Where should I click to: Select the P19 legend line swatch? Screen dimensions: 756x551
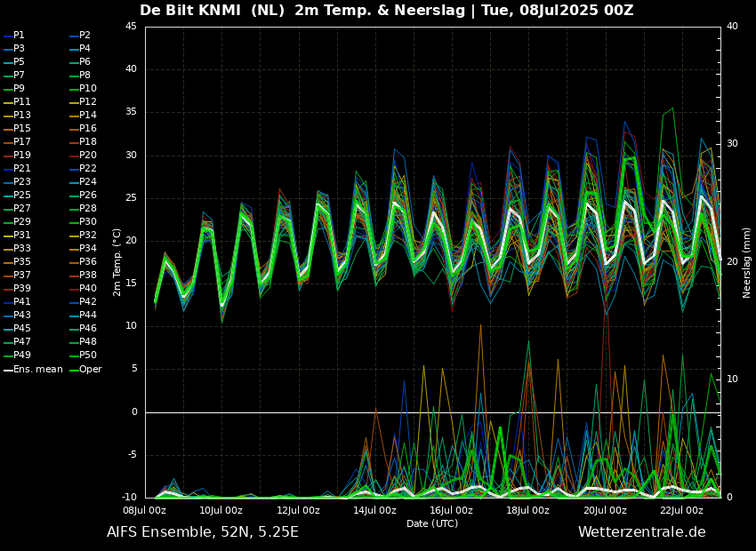(8, 156)
